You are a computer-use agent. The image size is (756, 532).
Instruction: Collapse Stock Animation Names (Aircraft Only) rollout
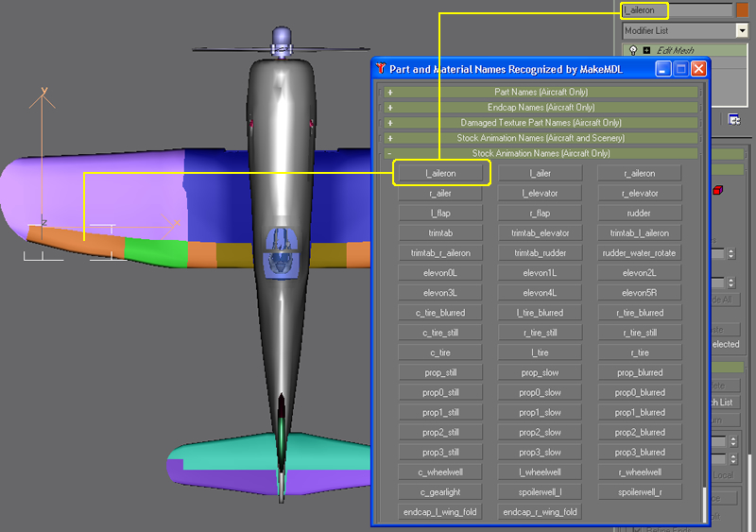pos(541,153)
